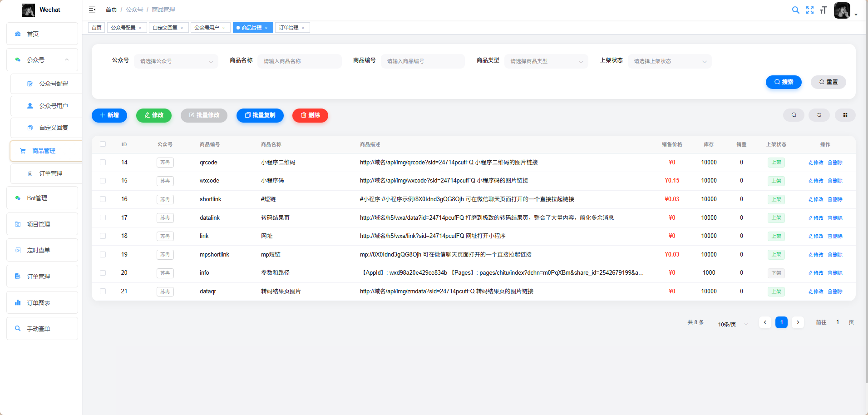Toggle the search panel using the magnifier icon above the table
This screenshot has height=415, width=868.
coord(793,115)
